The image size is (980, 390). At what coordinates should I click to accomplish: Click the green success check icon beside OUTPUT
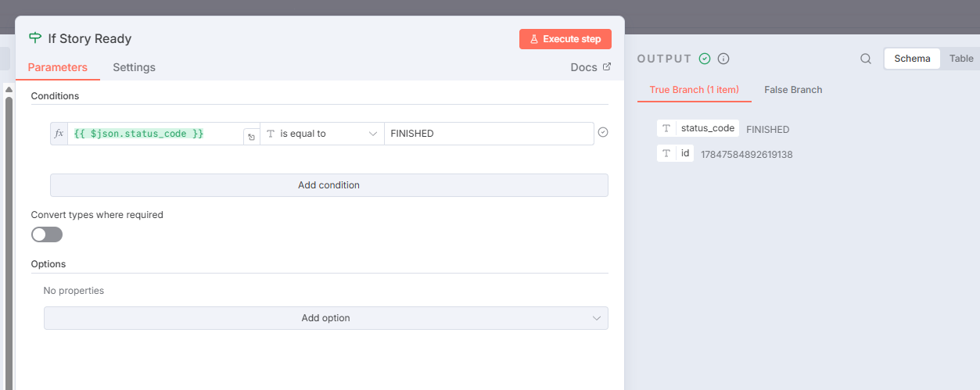tap(705, 59)
